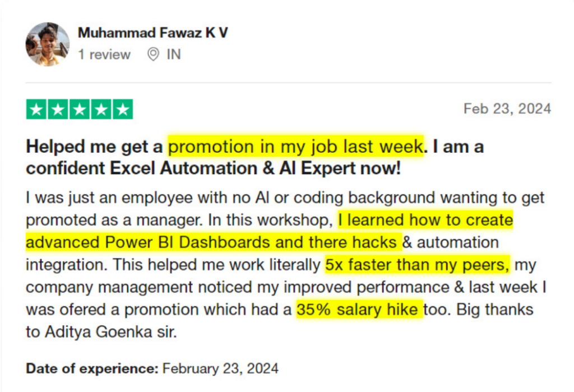Screen dimensions: 574x392
Task: Click the fourth green rating star
Action: click(x=101, y=109)
